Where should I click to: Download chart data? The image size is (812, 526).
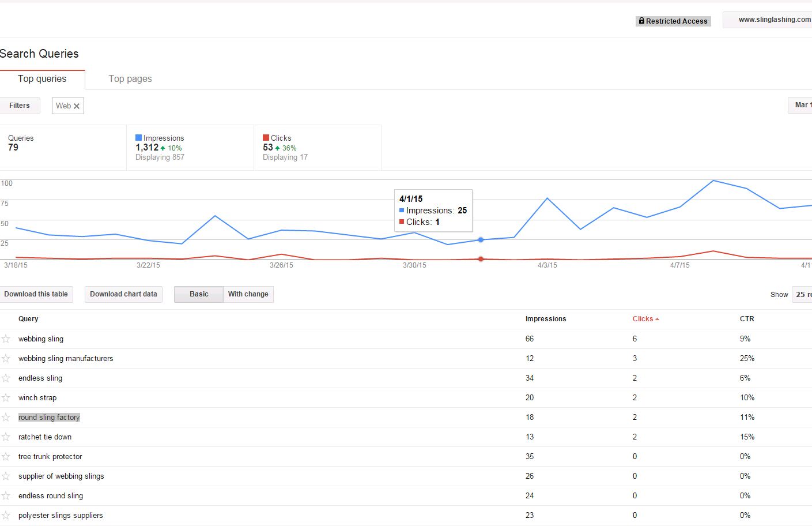click(123, 294)
